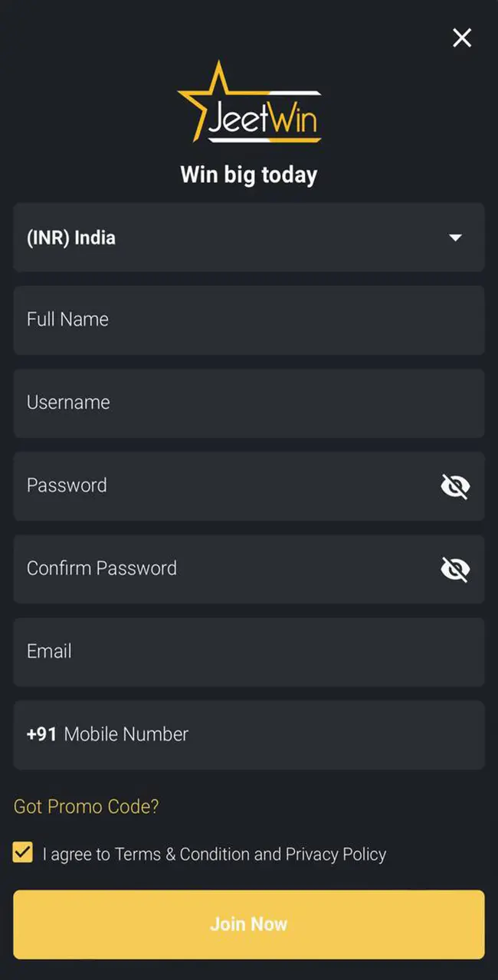
Task: Focus the Full Name input field
Action: point(249,319)
